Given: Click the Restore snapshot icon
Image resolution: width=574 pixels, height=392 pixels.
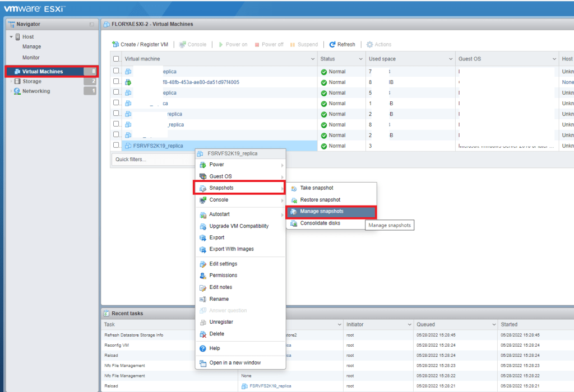Looking at the screenshot, I should 294,200.
